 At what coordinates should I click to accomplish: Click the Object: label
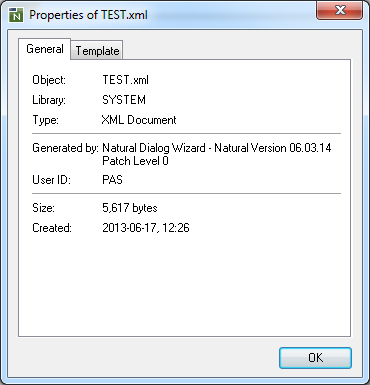(x=49, y=80)
